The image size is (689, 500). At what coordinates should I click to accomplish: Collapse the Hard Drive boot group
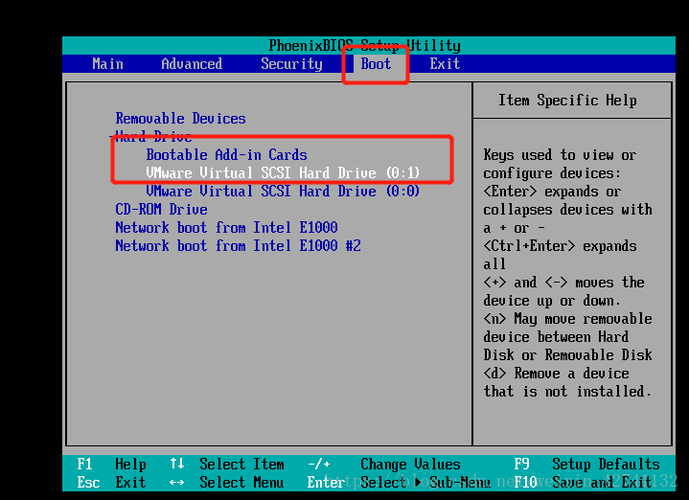pyautogui.click(x=153, y=137)
